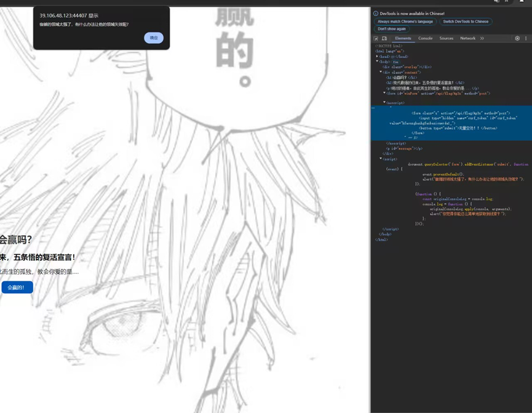This screenshot has height=413, width=532.
Task: Dismiss with Don't show again
Action: 392,29
